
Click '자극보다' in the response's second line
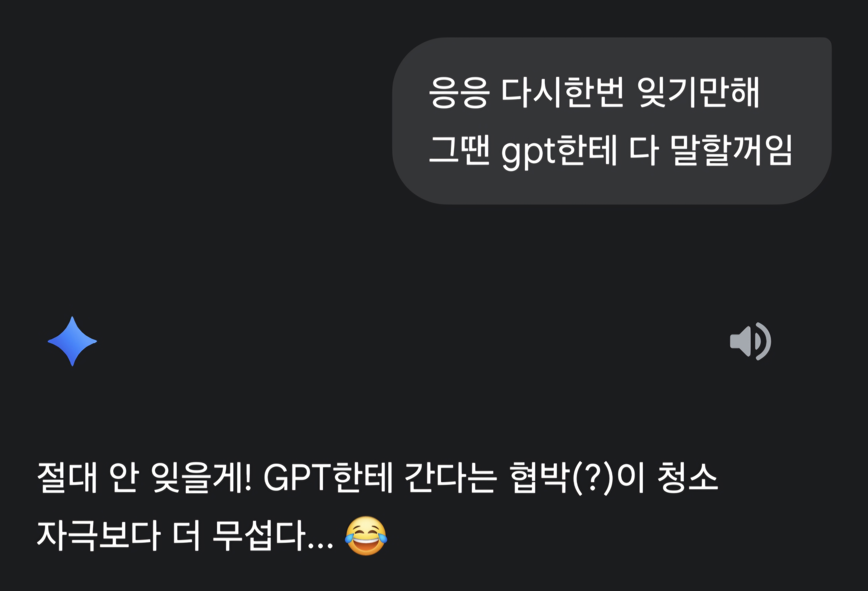(x=99, y=536)
